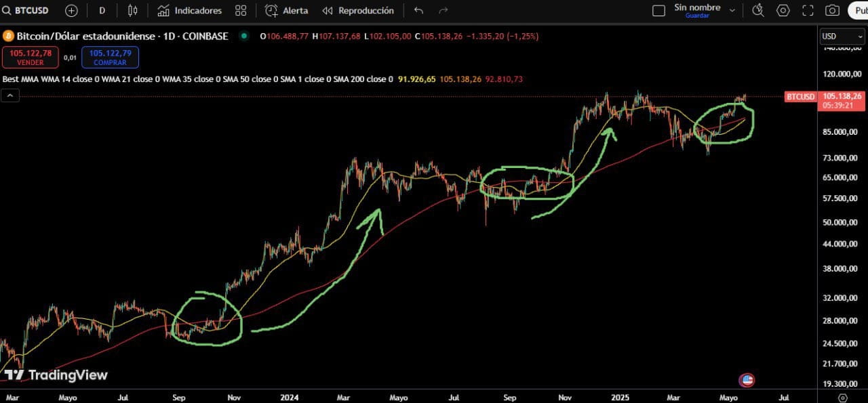Click the L102.105,00 low value
The image size is (868, 403).
click(387, 36)
